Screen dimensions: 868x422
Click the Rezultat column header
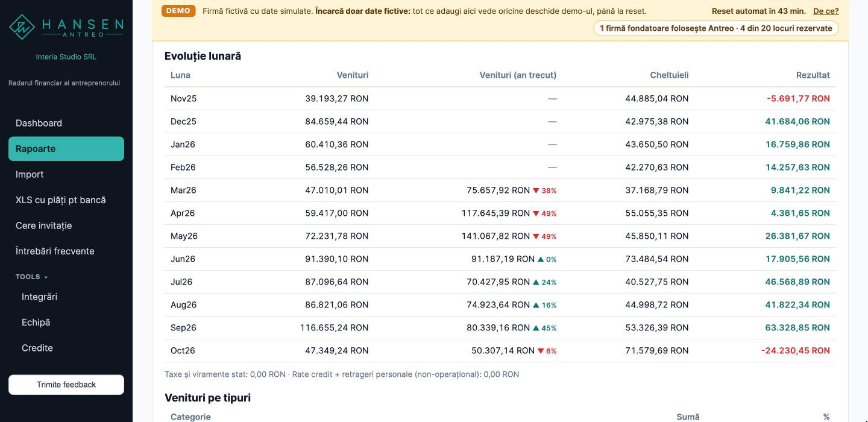pyautogui.click(x=813, y=75)
